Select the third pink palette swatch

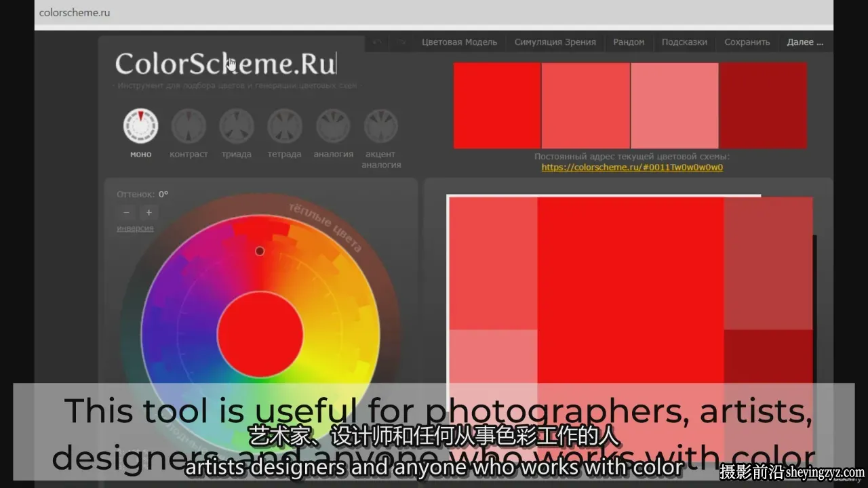(675, 105)
